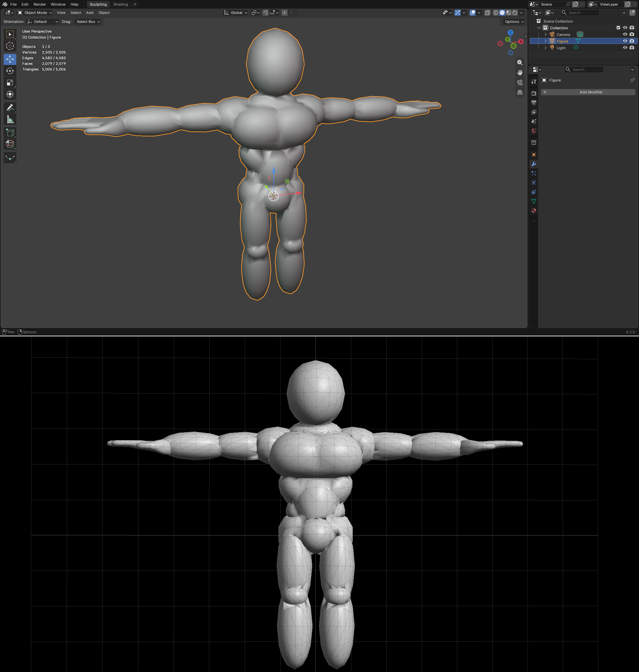Collapse the Collection tree item
639x672 pixels.
coord(539,28)
